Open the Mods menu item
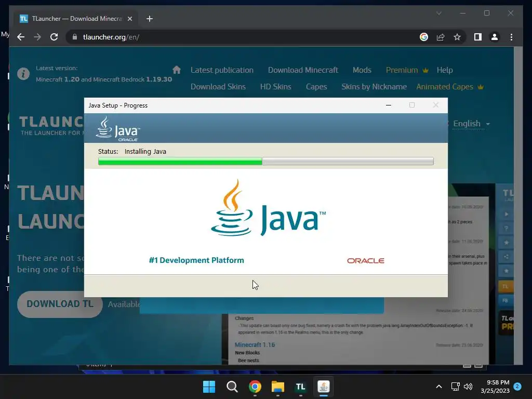Image resolution: width=532 pixels, height=399 pixels. click(x=362, y=70)
